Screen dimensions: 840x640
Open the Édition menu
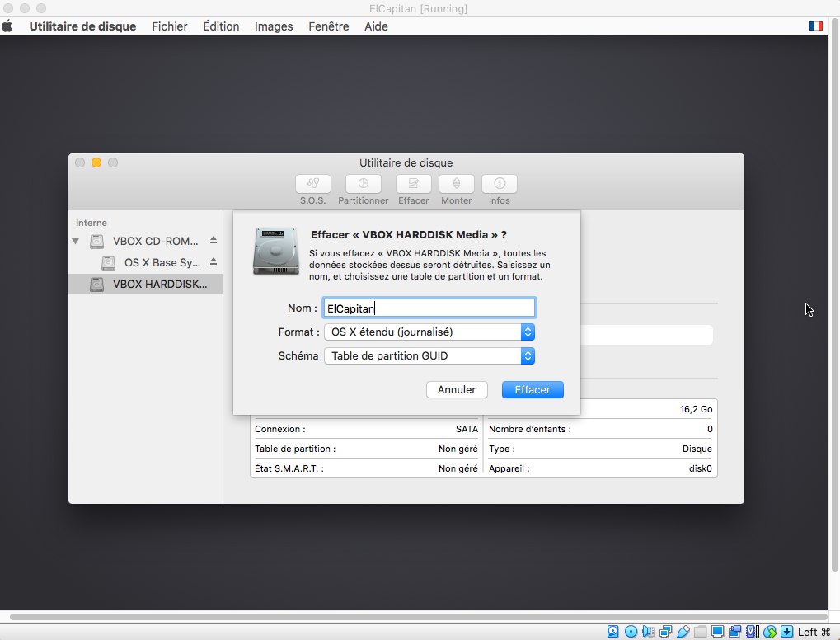pos(221,26)
